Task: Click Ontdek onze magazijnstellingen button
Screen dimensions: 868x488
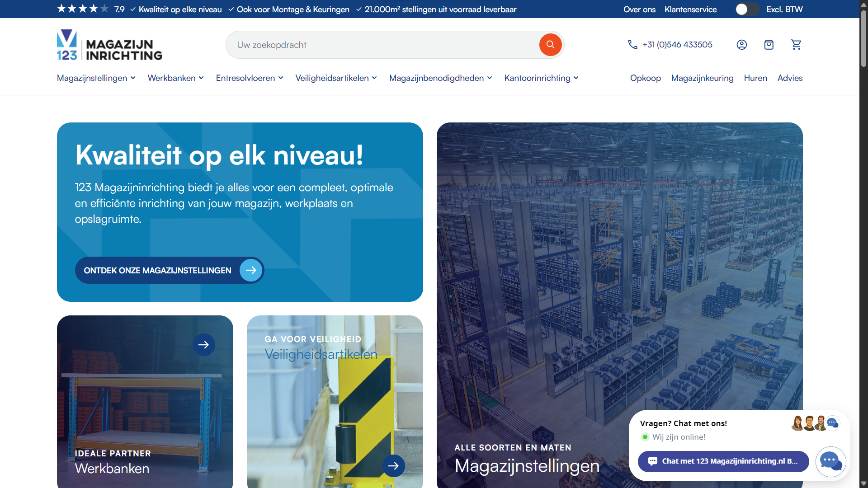Action: click(x=169, y=270)
